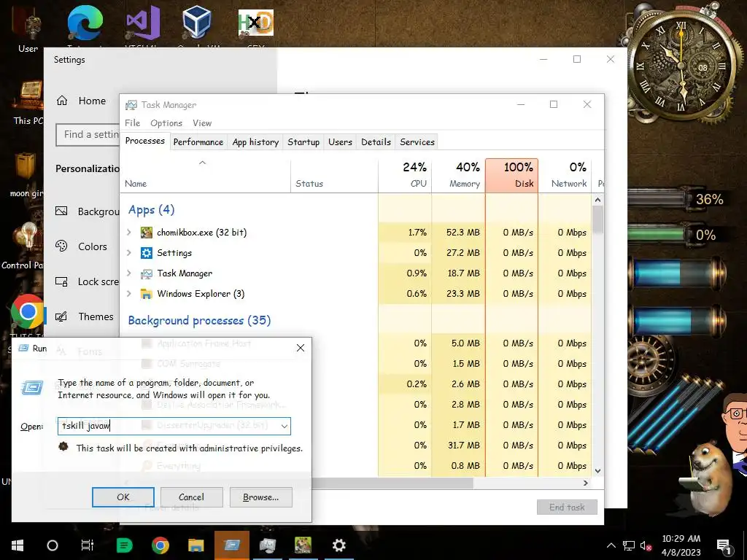The height and width of the screenshot is (560, 747).
Task: Click the network tray icon
Action: coord(628,545)
